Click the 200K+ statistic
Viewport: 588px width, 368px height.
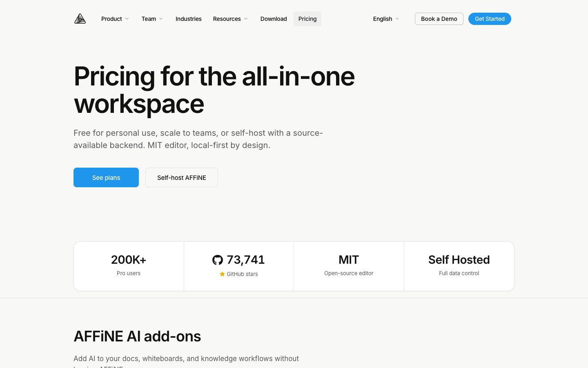pyautogui.click(x=129, y=260)
